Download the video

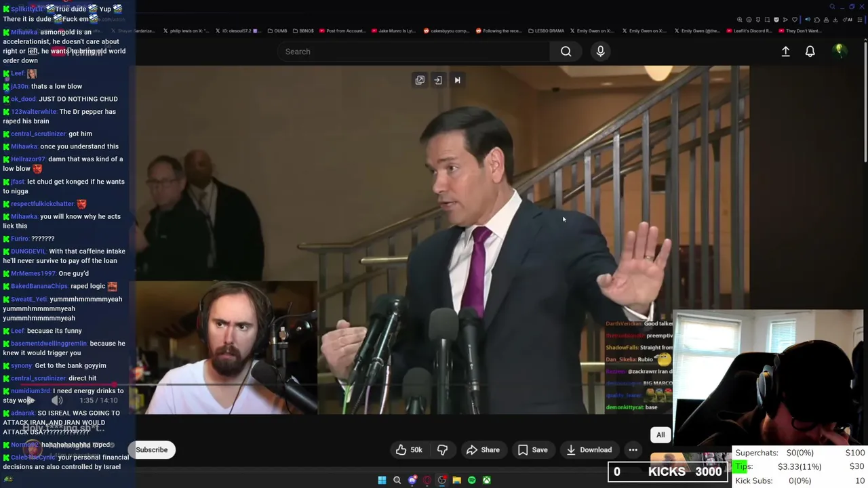[x=589, y=449]
